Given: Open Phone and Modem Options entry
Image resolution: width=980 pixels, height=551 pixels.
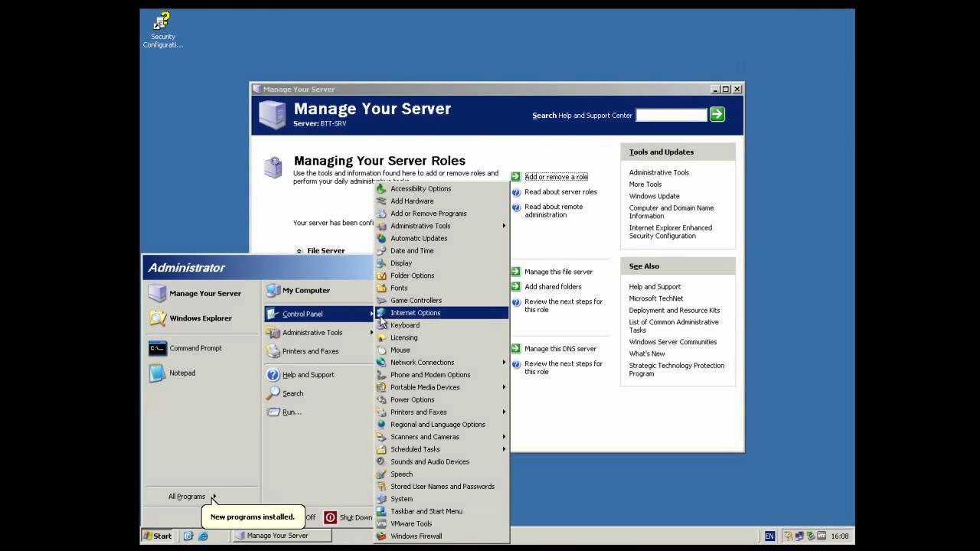Looking at the screenshot, I should click(x=442, y=375).
